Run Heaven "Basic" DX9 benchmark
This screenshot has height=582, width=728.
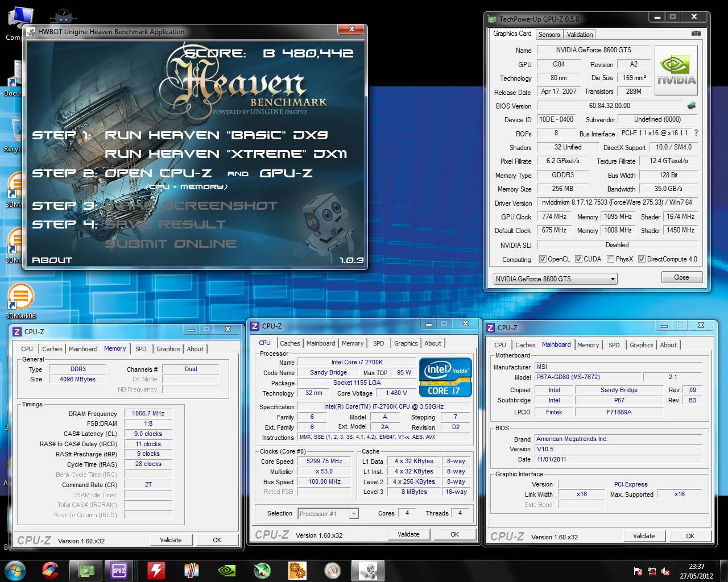216,135
